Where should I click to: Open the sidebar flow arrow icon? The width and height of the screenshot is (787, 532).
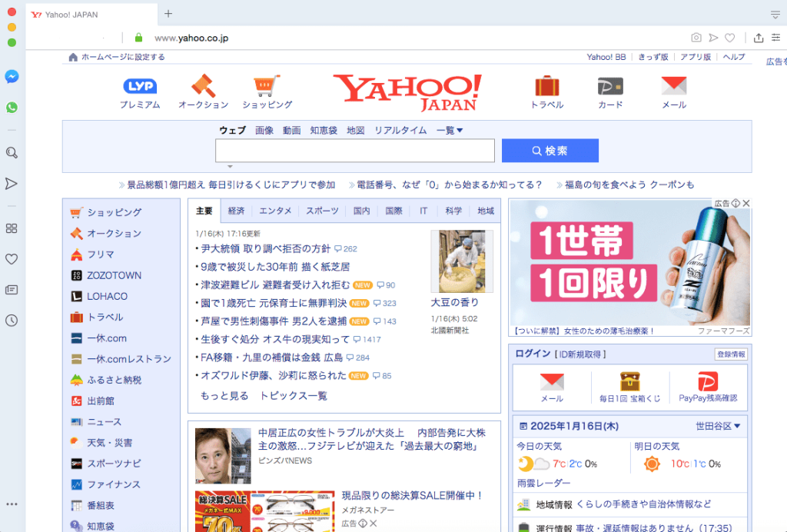click(12, 184)
